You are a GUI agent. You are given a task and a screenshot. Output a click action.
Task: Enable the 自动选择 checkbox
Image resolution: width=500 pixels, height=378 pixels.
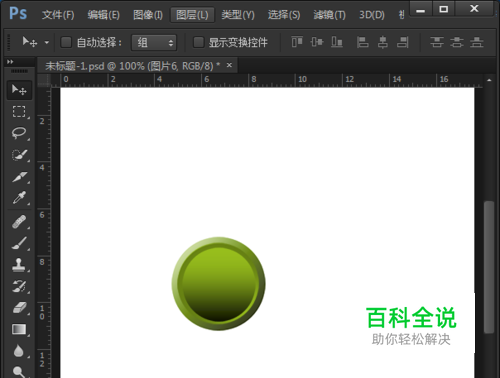66,42
